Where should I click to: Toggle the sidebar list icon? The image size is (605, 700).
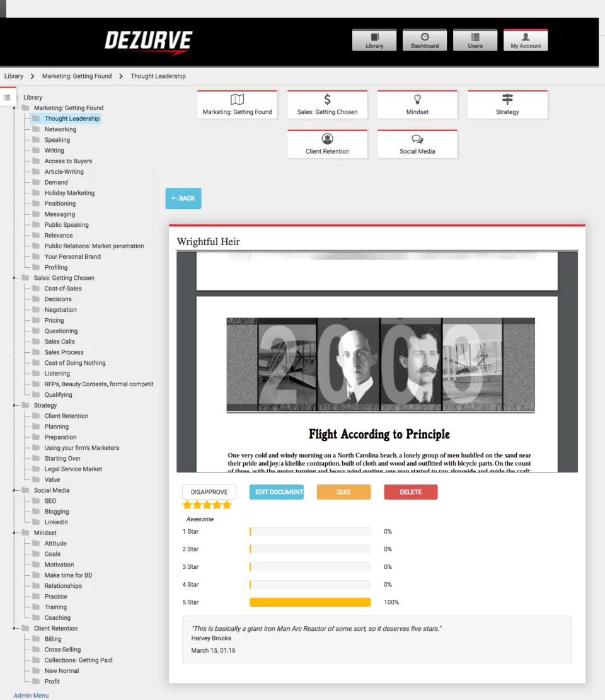coord(7,97)
